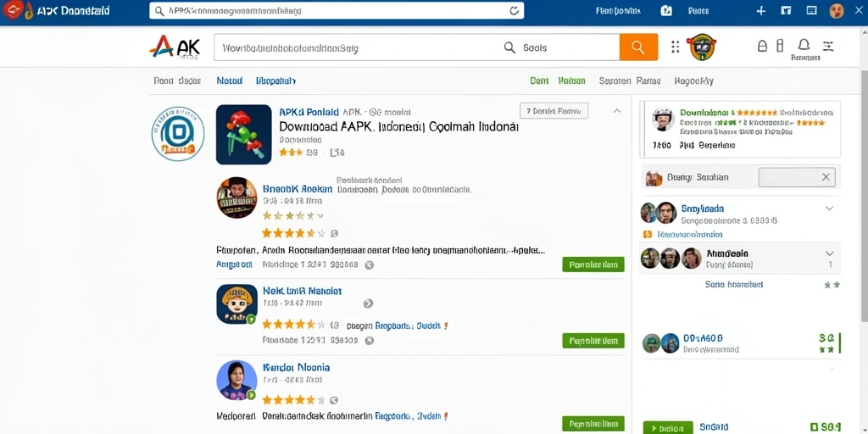The height and width of the screenshot is (434, 868).
Task: Open the "Saroten Parlay" tab
Action: coord(630,81)
